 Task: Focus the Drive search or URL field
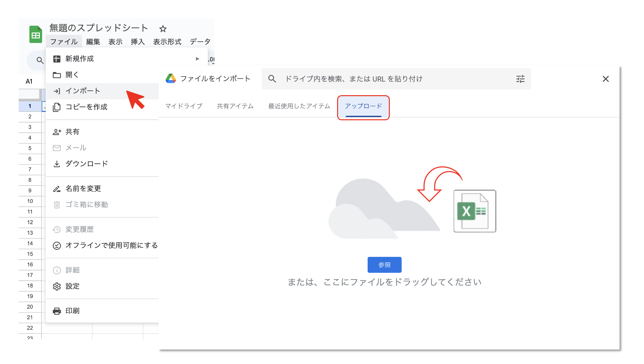click(396, 79)
